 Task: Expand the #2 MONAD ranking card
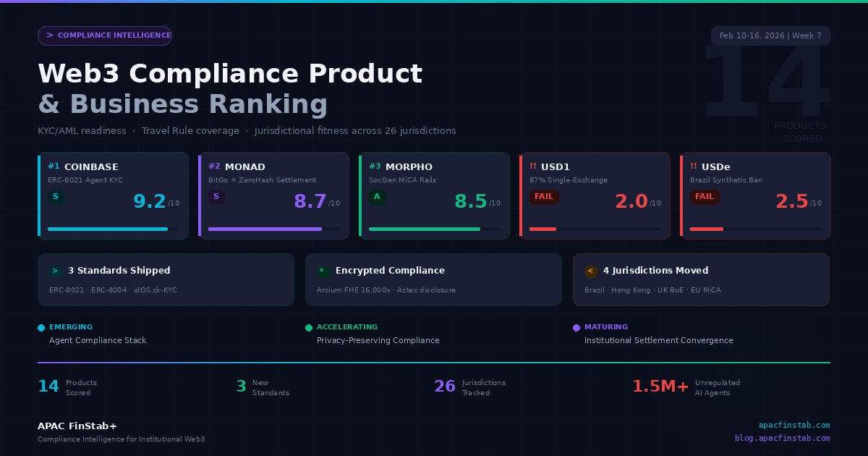point(273,195)
